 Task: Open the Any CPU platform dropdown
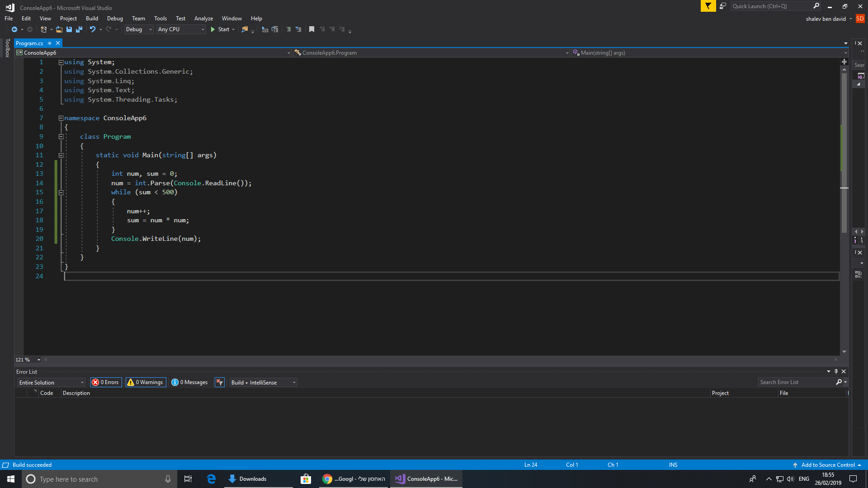(181, 29)
